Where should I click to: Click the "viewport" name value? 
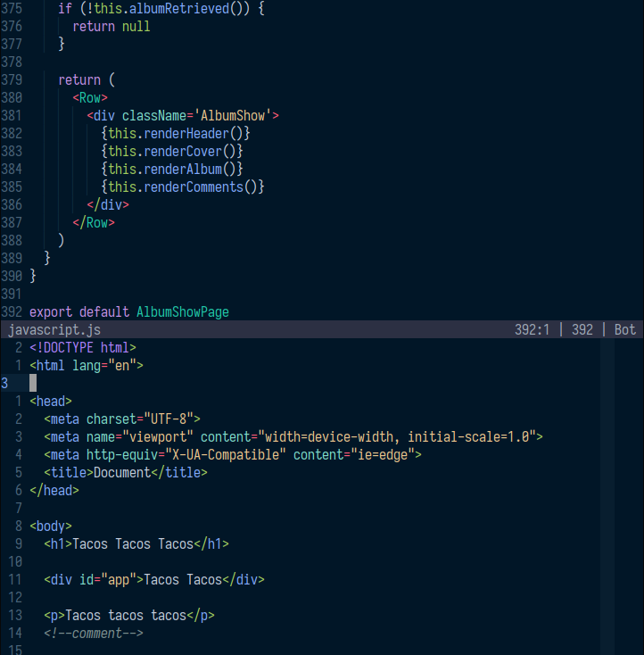[x=158, y=437]
